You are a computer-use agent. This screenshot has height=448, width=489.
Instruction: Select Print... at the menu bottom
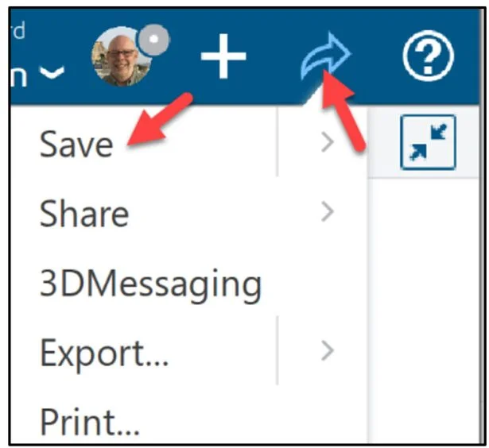(90, 422)
